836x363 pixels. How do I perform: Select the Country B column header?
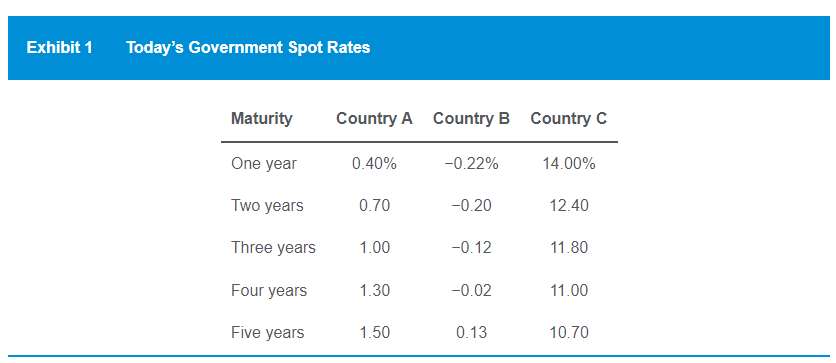pos(471,118)
